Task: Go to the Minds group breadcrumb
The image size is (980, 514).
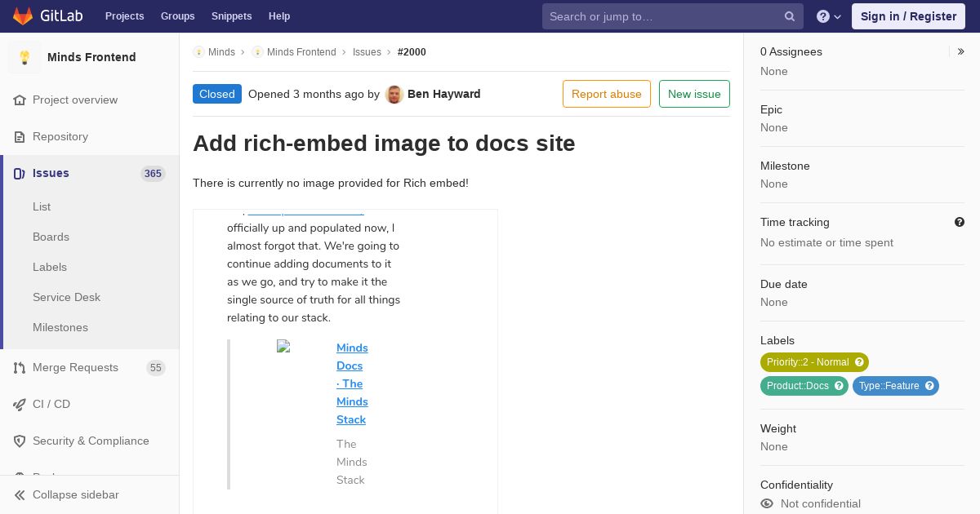Action: [x=221, y=52]
